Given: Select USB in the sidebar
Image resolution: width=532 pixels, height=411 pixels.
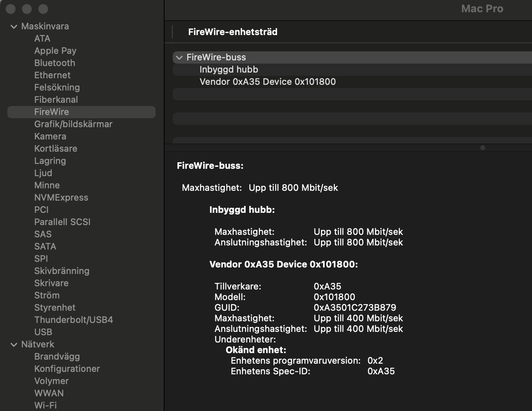Looking at the screenshot, I should point(43,332).
